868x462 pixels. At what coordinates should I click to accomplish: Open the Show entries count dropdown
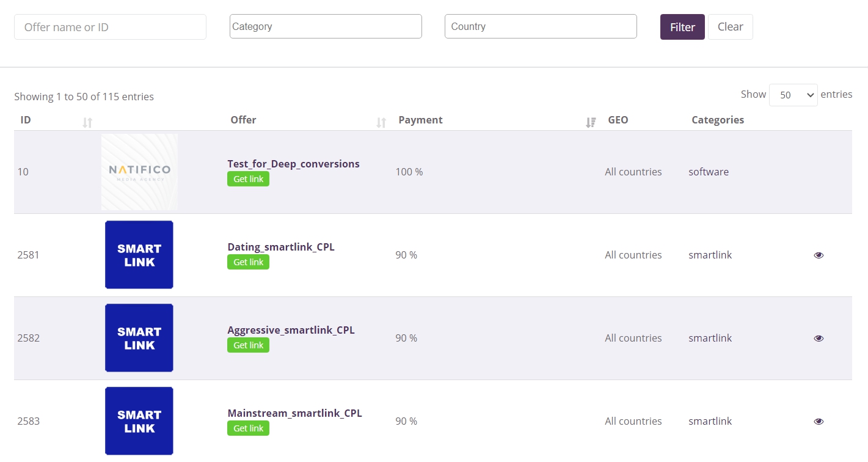pyautogui.click(x=793, y=95)
